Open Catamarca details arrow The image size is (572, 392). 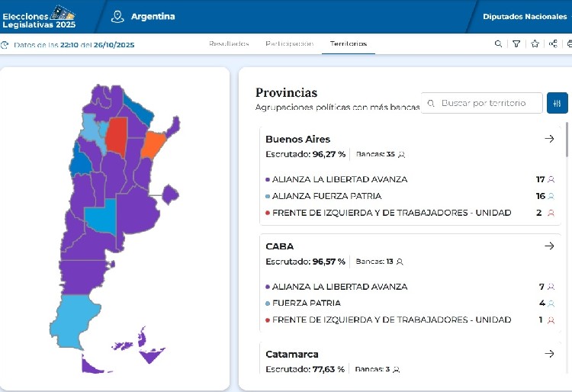tap(548, 354)
